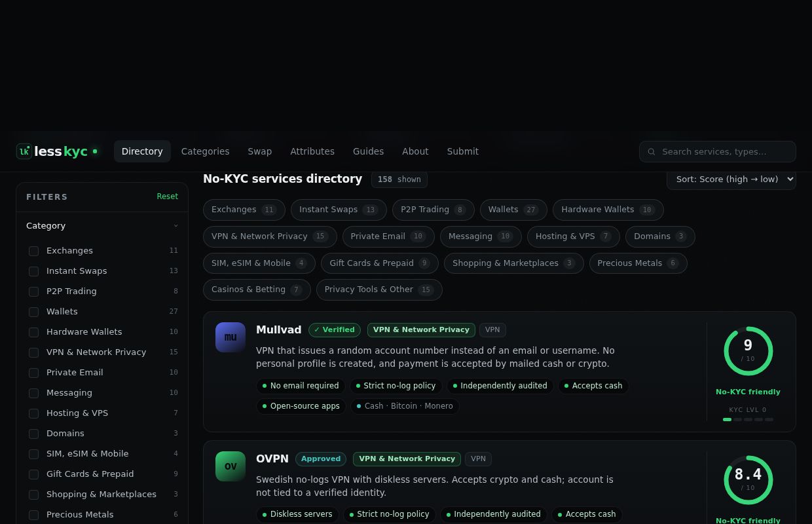Check the Domains filter checkbox
The height and width of the screenshot is (524, 812).
click(x=33, y=434)
